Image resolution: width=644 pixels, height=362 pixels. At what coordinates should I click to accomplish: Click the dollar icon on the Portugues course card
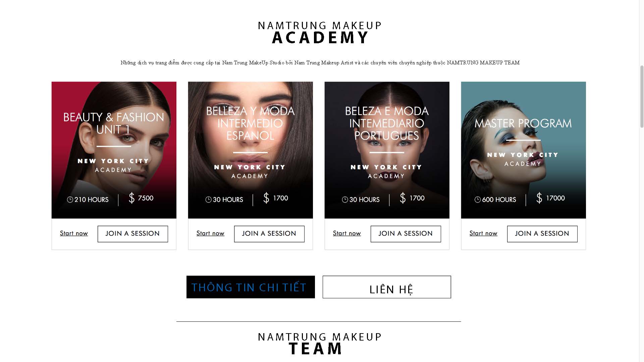(403, 198)
